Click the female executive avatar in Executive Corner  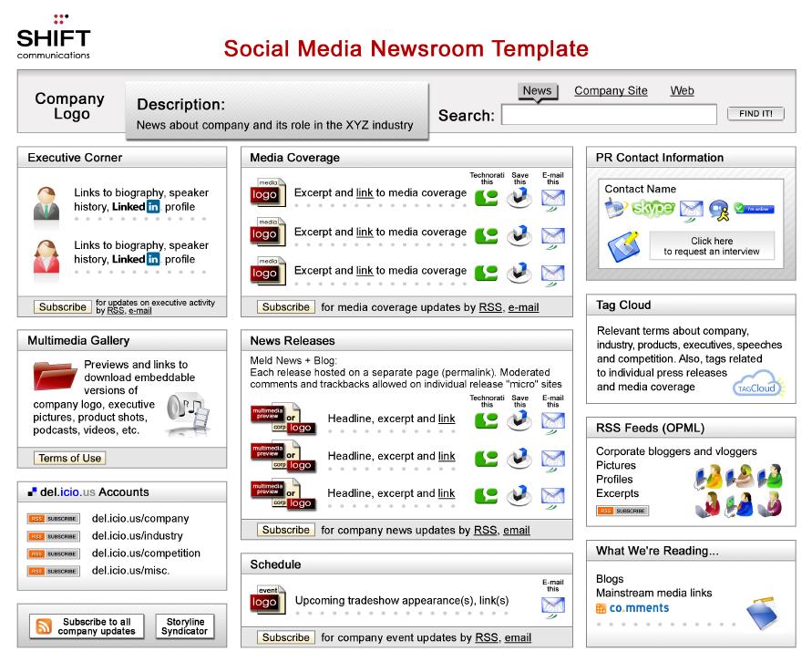click(46, 256)
